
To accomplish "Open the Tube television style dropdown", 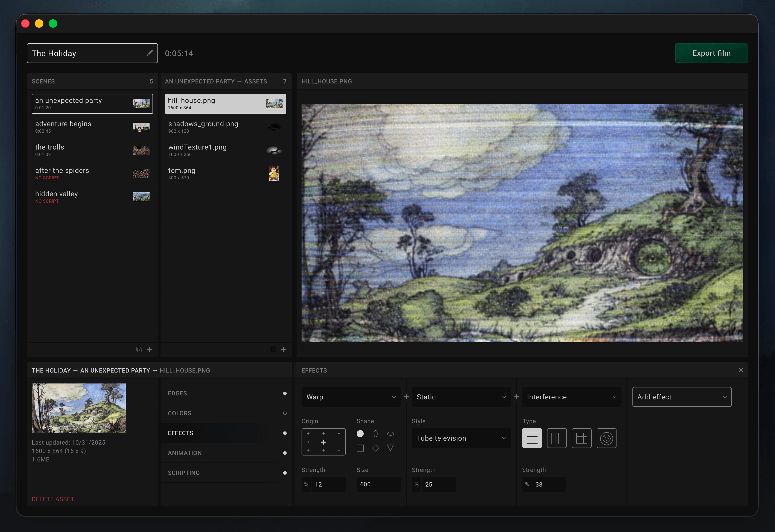I will (x=461, y=438).
